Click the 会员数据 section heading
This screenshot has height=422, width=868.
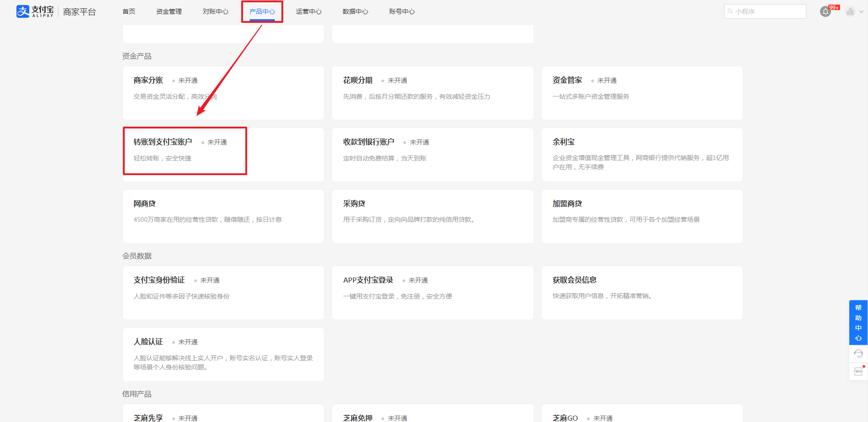coord(137,256)
